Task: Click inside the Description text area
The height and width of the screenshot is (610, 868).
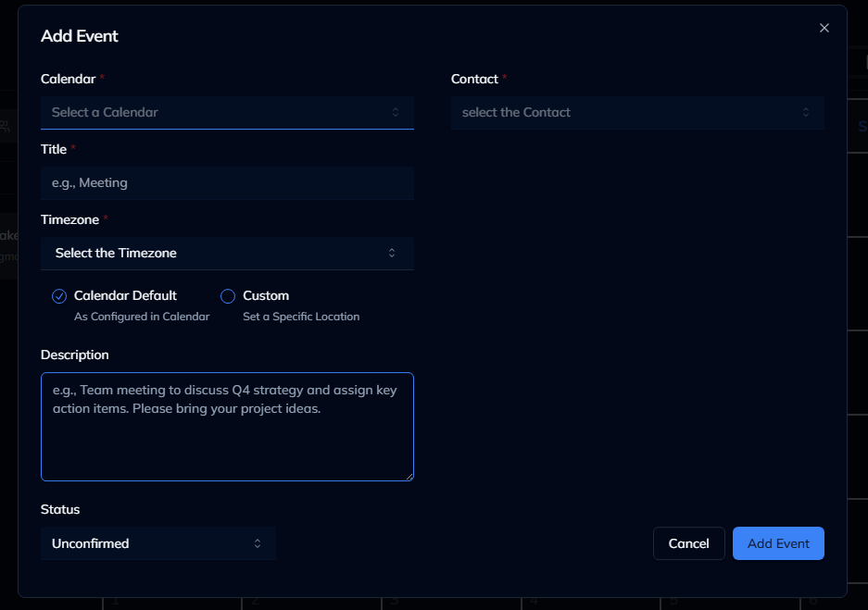Action: click(227, 426)
